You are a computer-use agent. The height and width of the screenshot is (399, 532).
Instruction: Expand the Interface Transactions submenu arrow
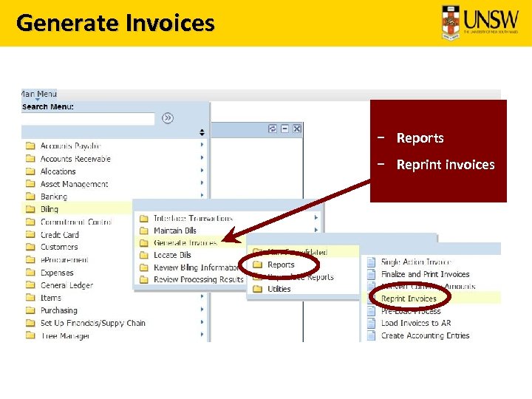point(316,217)
